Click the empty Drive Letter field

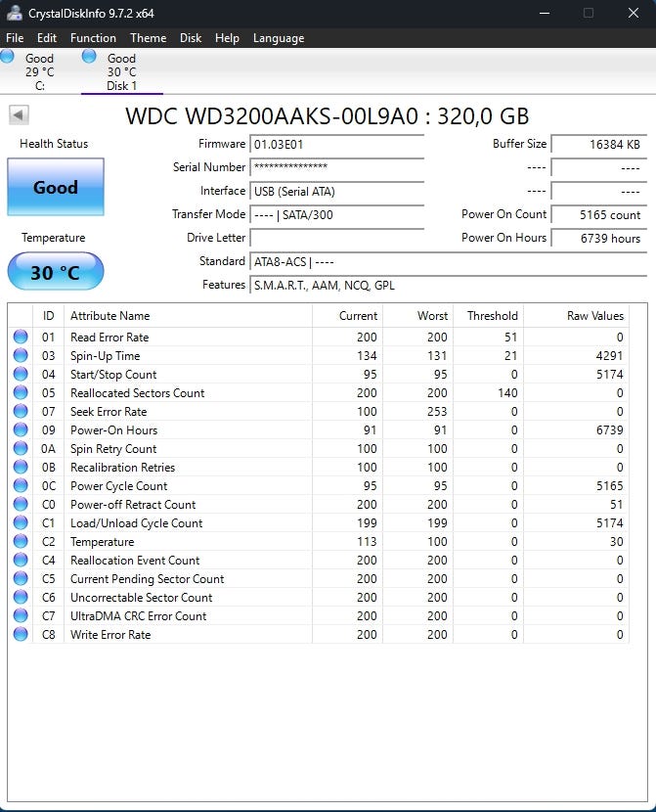336,238
